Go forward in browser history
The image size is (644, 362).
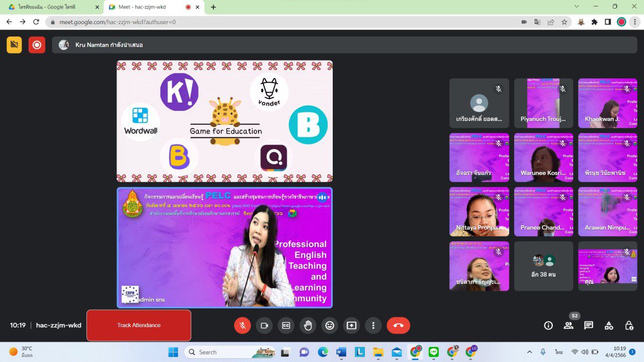[23, 22]
